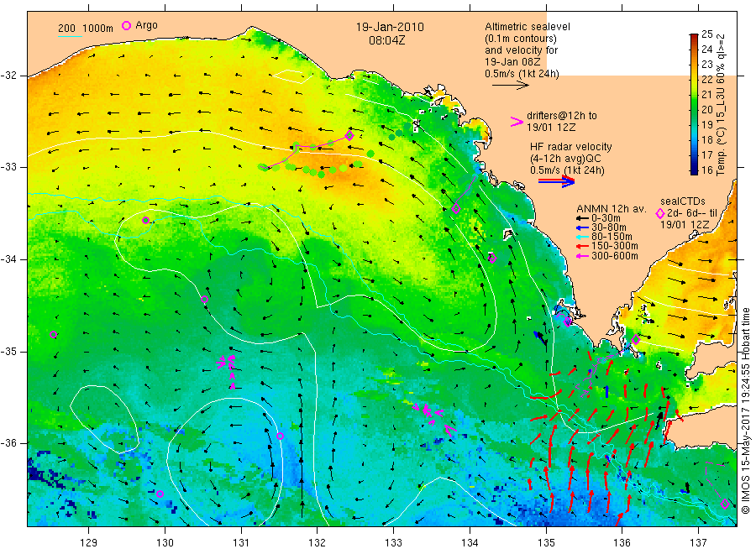This screenshot has height=554, width=756.
Task: Click longitude axis label '132'
Action: [318, 543]
